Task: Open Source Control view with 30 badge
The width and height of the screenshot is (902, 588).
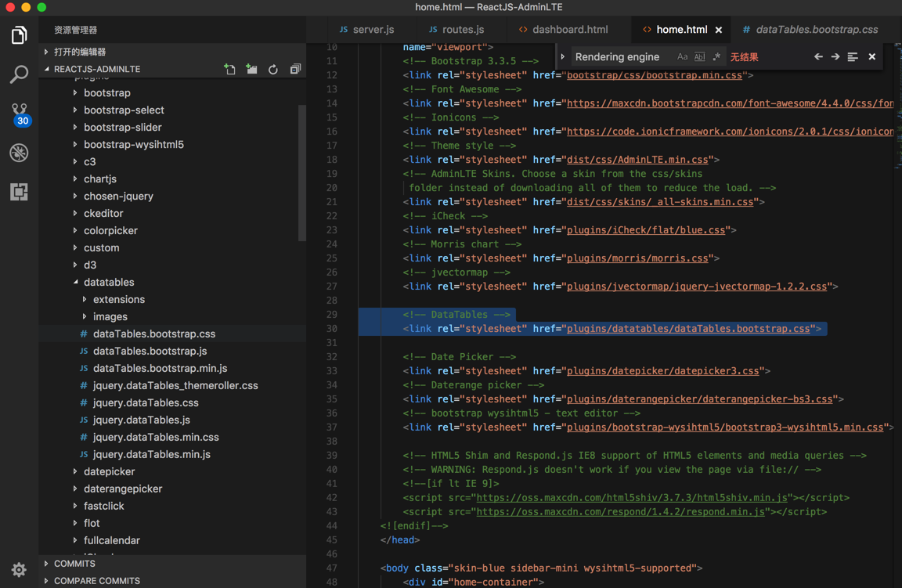Action: [x=19, y=114]
